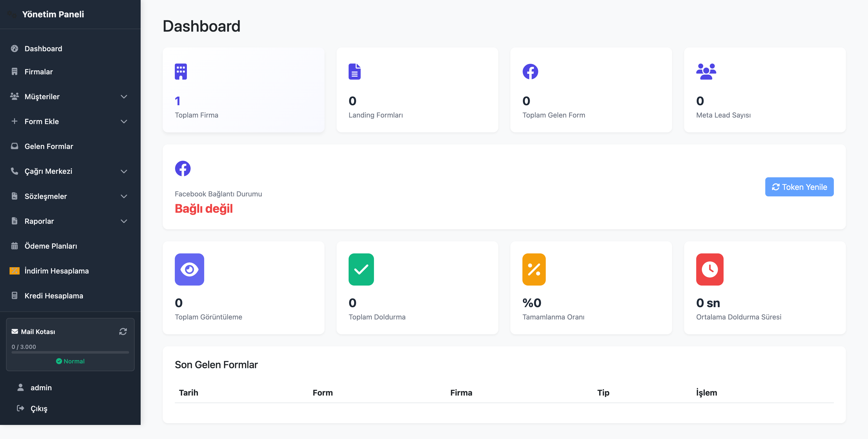Click the red clock Ortalama Doldurma icon
Screen dimensions: 868x439
pyautogui.click(x=710, y=269)
